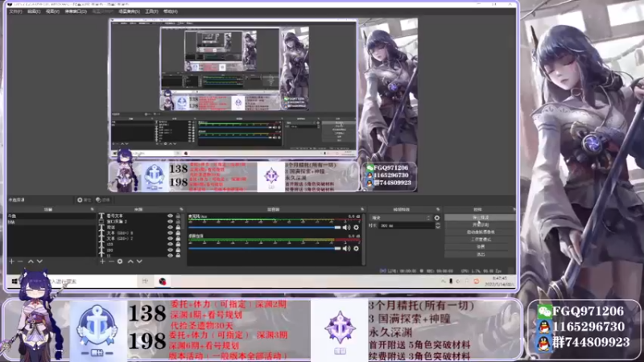Toggle visibility of the topmost text source
Image resolution: width=644 pixels, height=362 pixels.
[170, 216]
